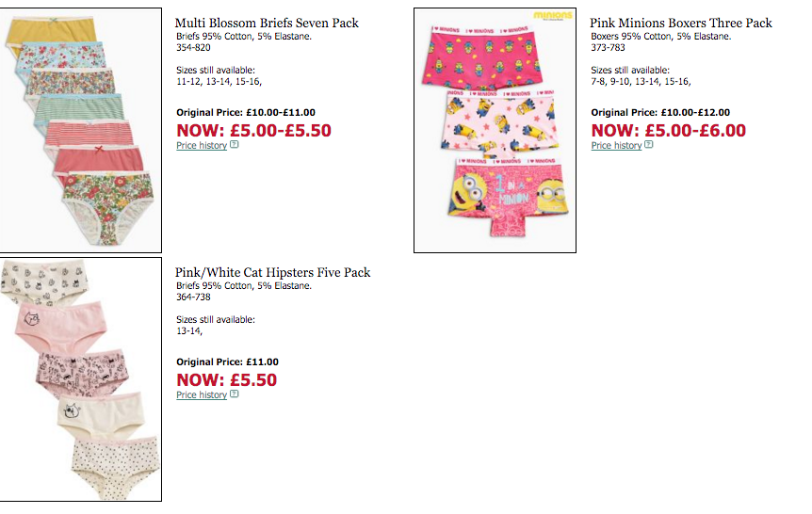Click the help icon beside Minions Boxers Price history
Viewport: 812px width, 514px height.
(x=649, y=146)
